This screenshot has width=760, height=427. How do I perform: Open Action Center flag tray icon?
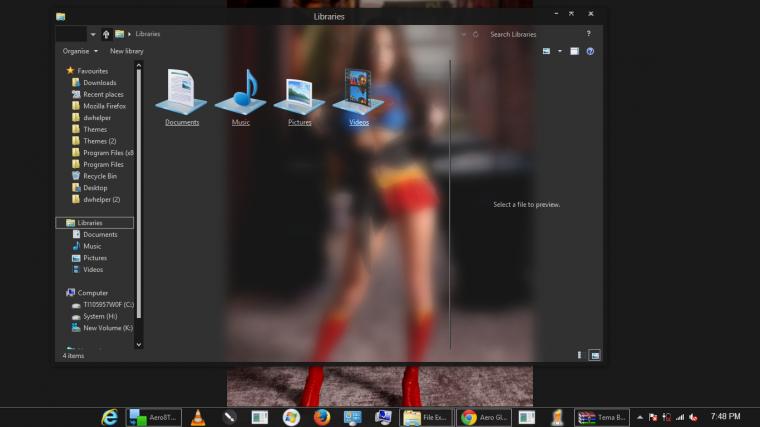pyautogui.click(x=653, y=417)
